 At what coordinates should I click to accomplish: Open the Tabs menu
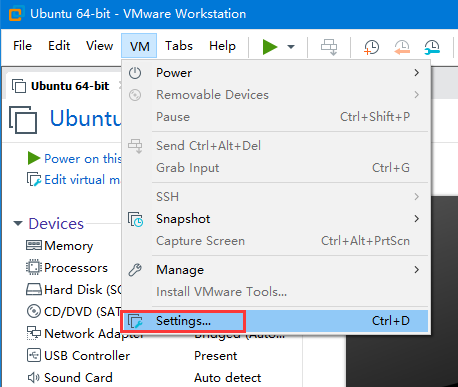(x=179, y=46)
